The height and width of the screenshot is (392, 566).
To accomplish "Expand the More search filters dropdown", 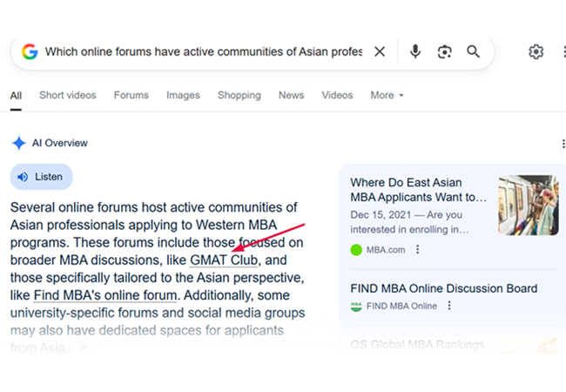I will (387, 95).
